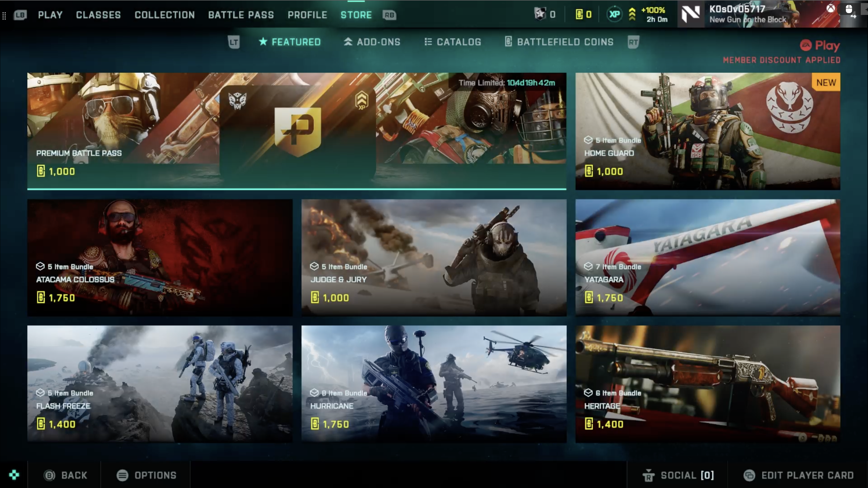868x488 pixels.
Task: Open the Profile menu
Action: tap(307, 15)
